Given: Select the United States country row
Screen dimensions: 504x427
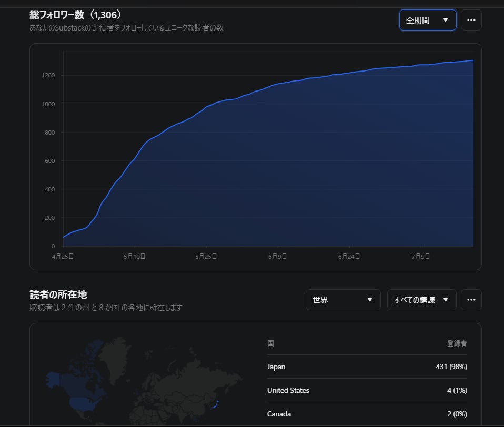Looking at the screenshot, I should click(367, 390).
